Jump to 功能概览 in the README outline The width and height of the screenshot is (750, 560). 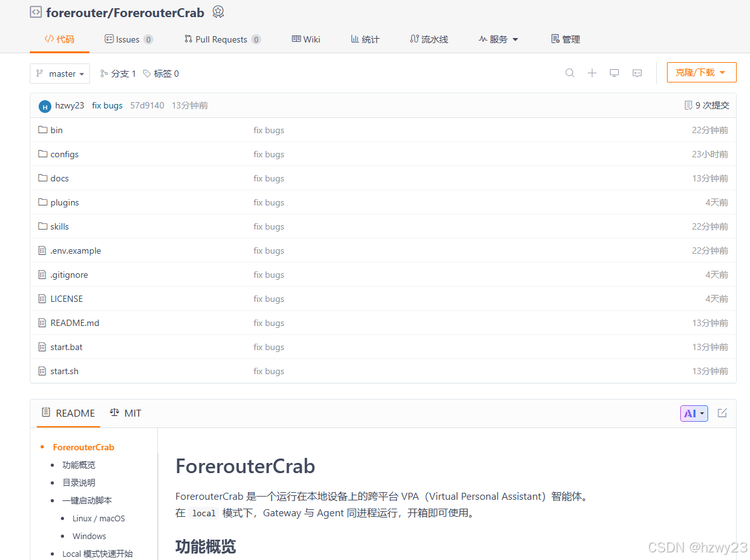coord(79,465)
